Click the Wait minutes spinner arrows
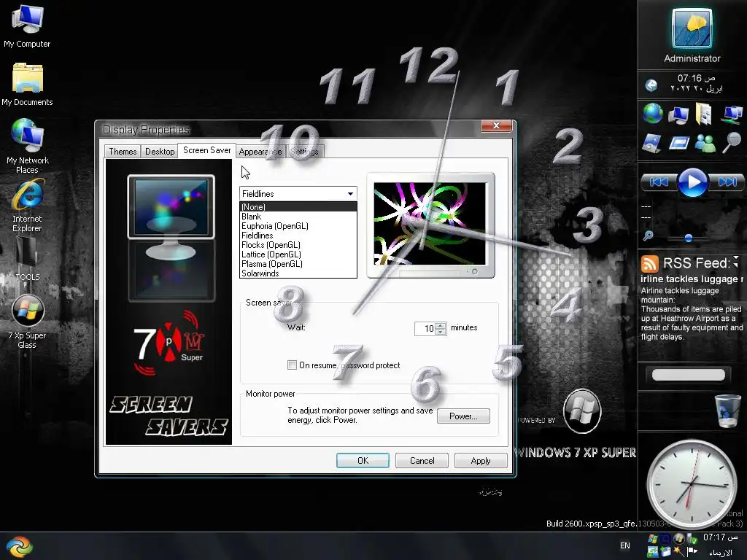 (x=441, y=329)
